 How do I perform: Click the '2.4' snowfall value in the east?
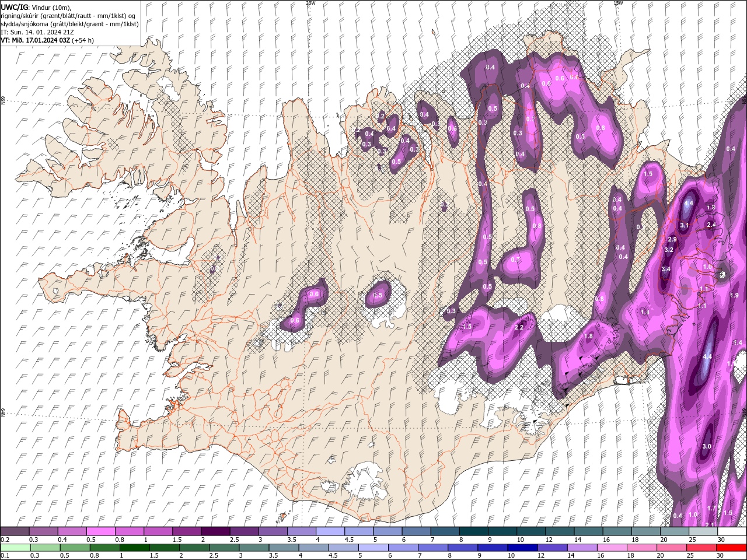coord(711,225)
